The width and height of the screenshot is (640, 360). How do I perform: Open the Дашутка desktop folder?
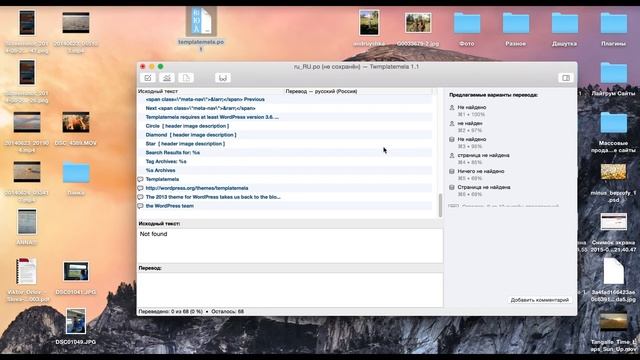coord(565,24)
